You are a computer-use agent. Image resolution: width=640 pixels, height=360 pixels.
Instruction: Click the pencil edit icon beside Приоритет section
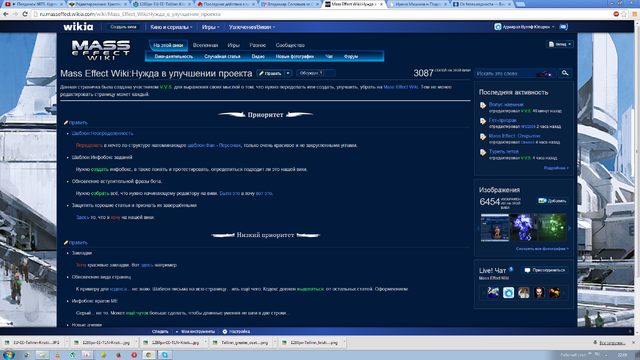pos(66,122)
